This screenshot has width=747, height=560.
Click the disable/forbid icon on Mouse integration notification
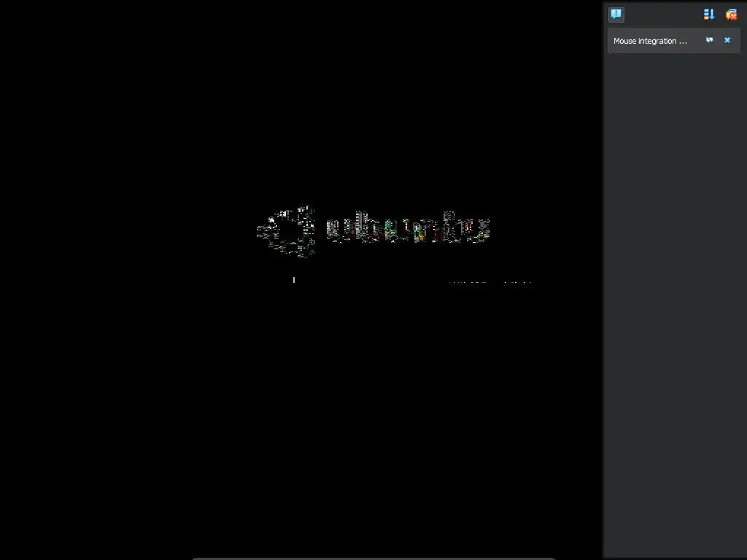point(709,40)
